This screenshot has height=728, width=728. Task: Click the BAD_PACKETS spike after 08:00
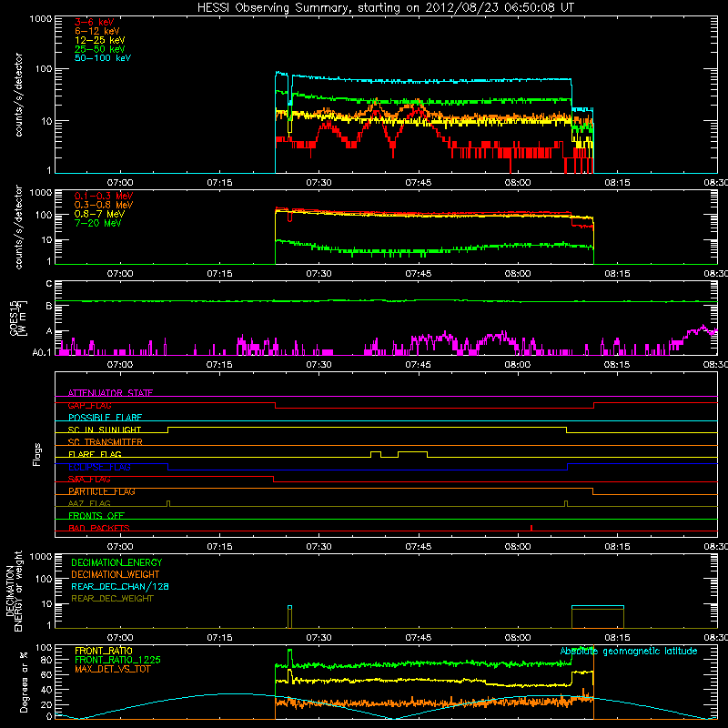click(531, 528)
